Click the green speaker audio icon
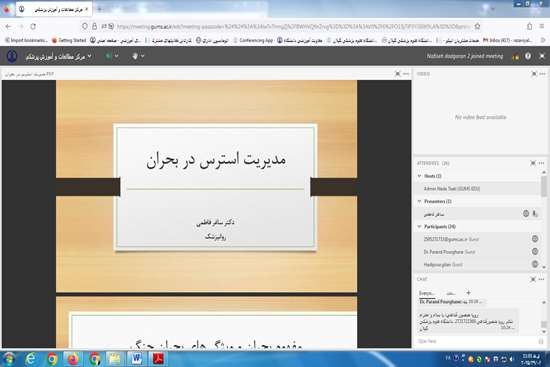 click(x=109, y=56)
